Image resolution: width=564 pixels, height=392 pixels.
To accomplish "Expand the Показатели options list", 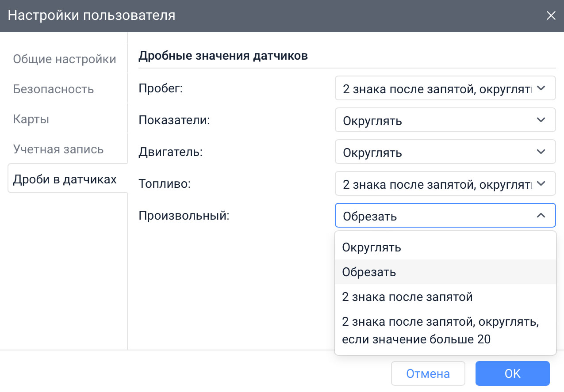I will pyautogui.click(x=445, y=120).
